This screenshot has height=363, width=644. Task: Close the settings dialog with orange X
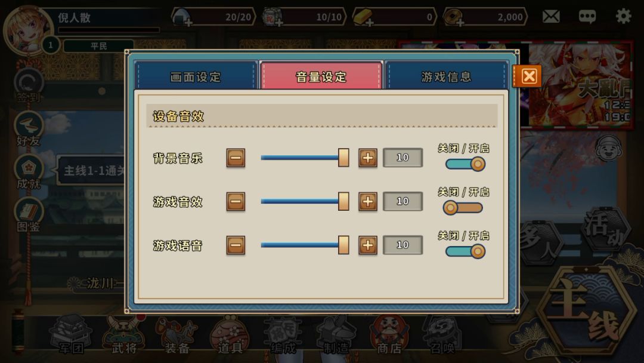tap(529, 76)
